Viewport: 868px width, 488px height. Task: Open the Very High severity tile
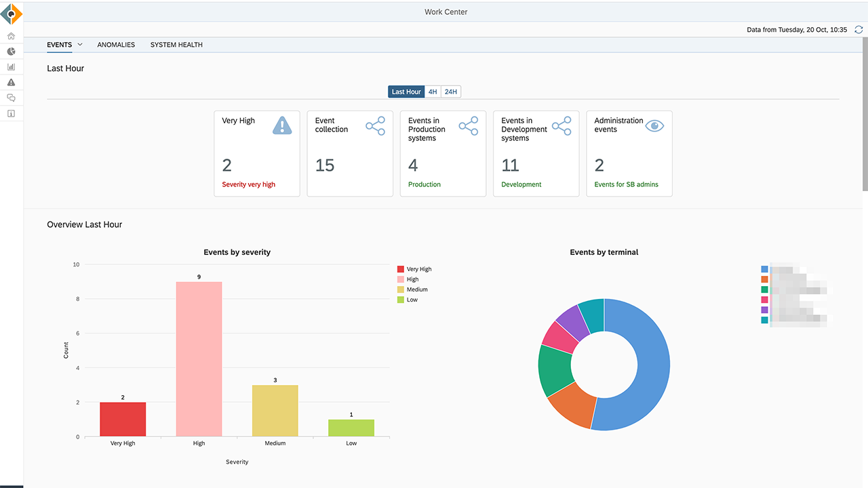click(x=256, y=154)
